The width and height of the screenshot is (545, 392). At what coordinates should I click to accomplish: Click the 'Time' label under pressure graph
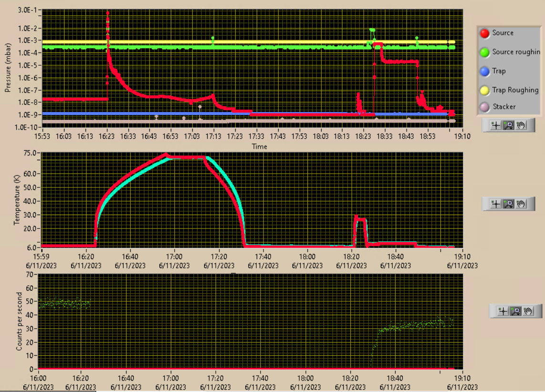pyautogui.click(x=259, y=146)
